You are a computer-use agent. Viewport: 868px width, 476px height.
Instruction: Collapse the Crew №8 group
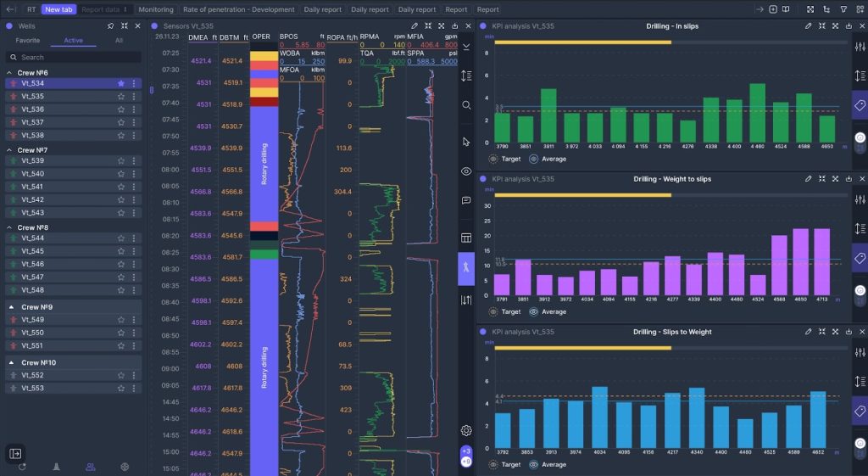pyautogui.click(x=9, y=227)
